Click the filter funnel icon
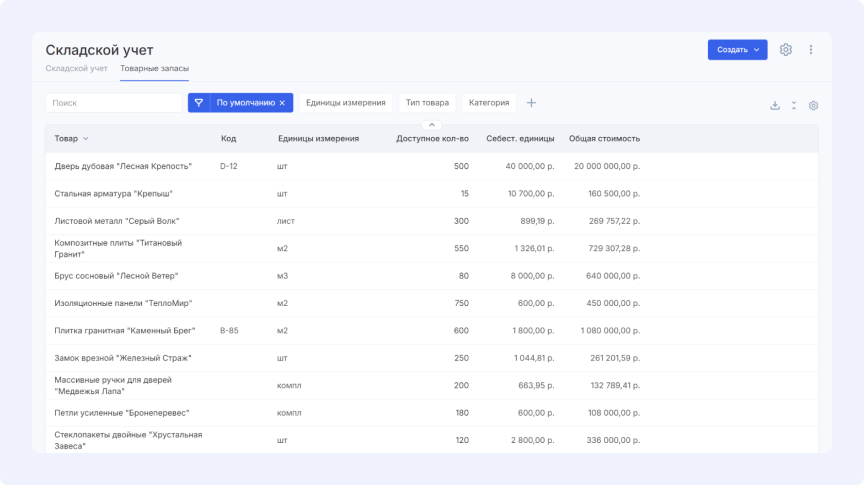 199,103
